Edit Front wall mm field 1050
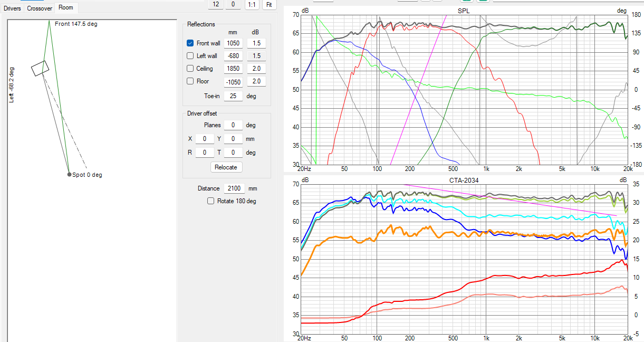 tap(233, 43)
